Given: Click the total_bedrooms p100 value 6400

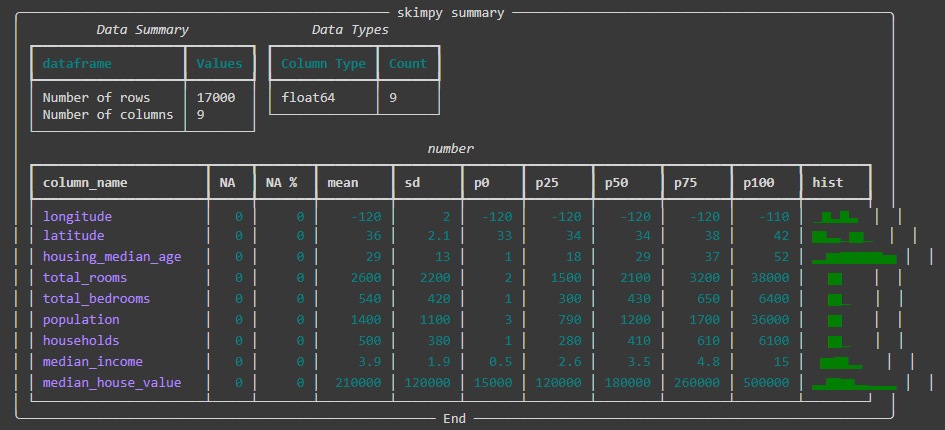Looking at the screenshot, I should tap(774, 299).
